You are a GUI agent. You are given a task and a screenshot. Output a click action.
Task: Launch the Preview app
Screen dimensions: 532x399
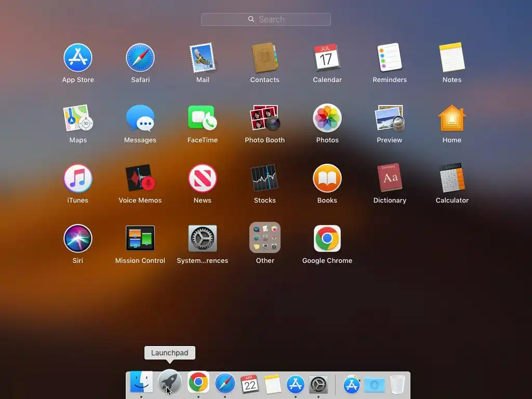pos(390,118)
